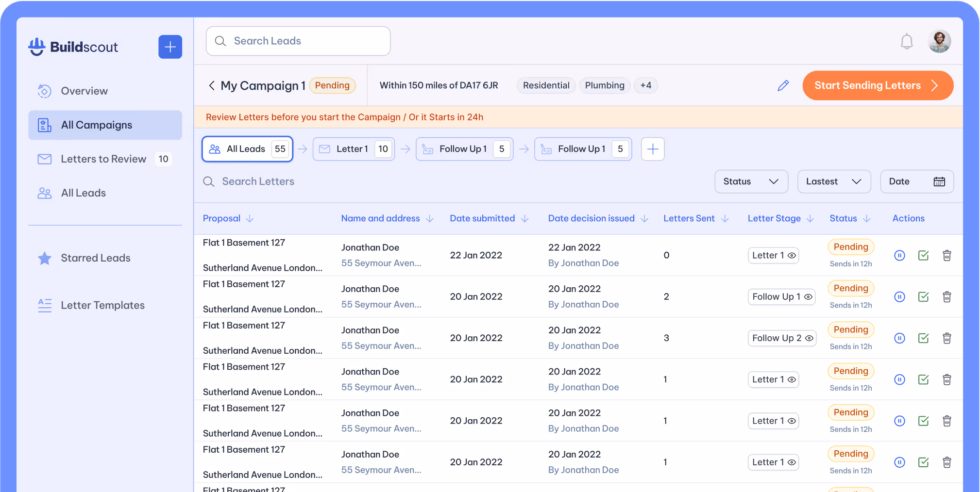Preview Letter 1 in the first row
The image size is (980, 492).
791,255
